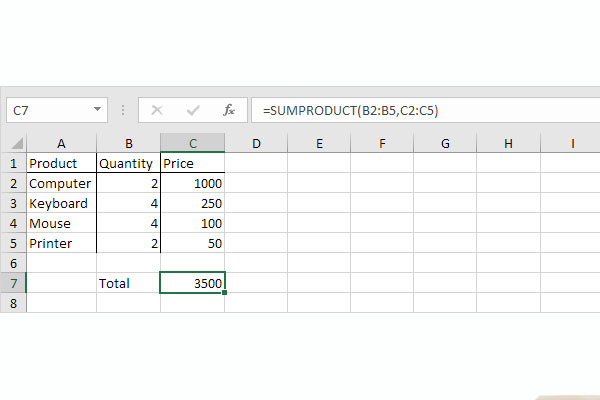Select the entire sheet with corner button
Image resolution: width=600 pixels, height=400 pixels.
tap(13, 144)
